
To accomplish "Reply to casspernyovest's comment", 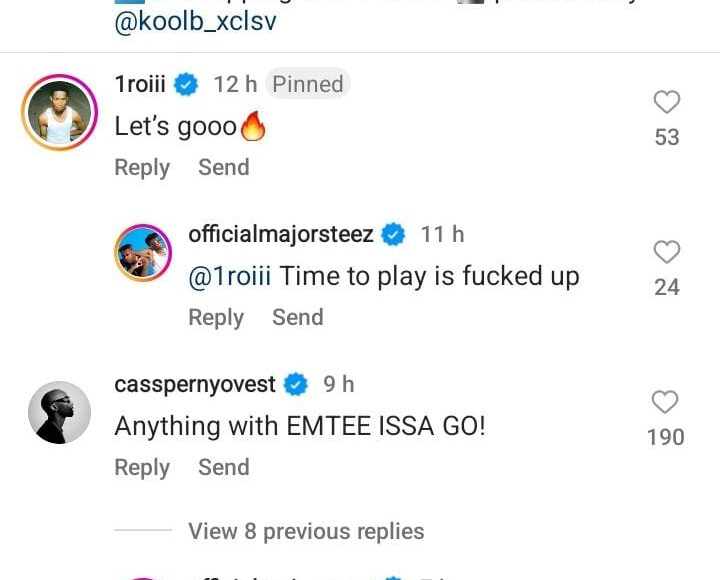I will [142, 467].
